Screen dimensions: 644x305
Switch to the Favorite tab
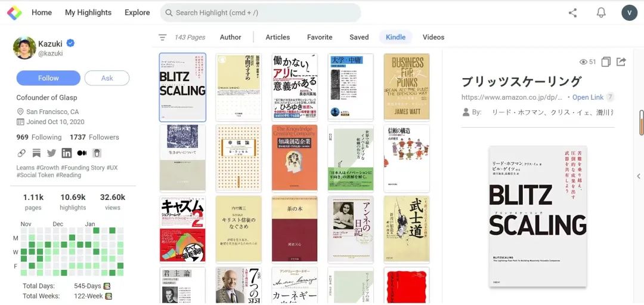click(320, 38)
